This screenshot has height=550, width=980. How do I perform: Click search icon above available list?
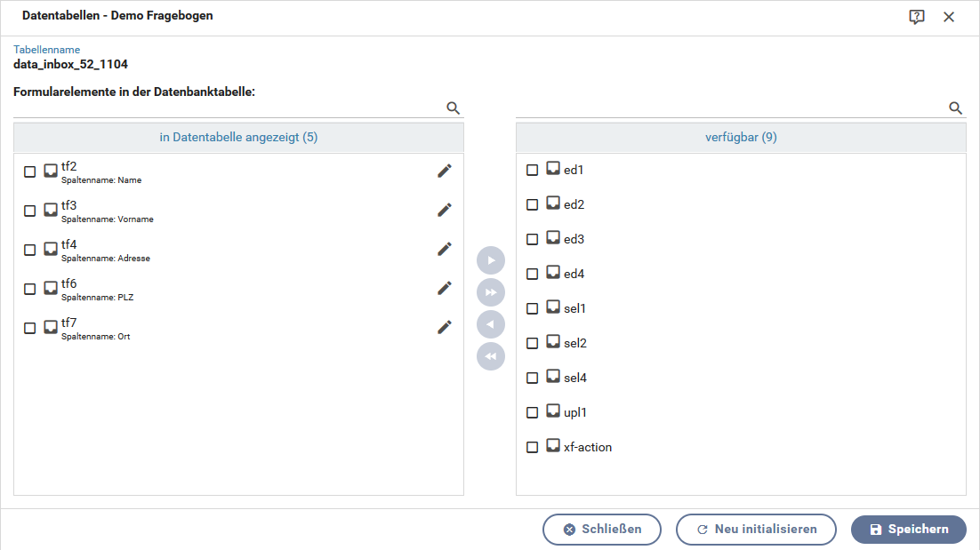[956, 108]
